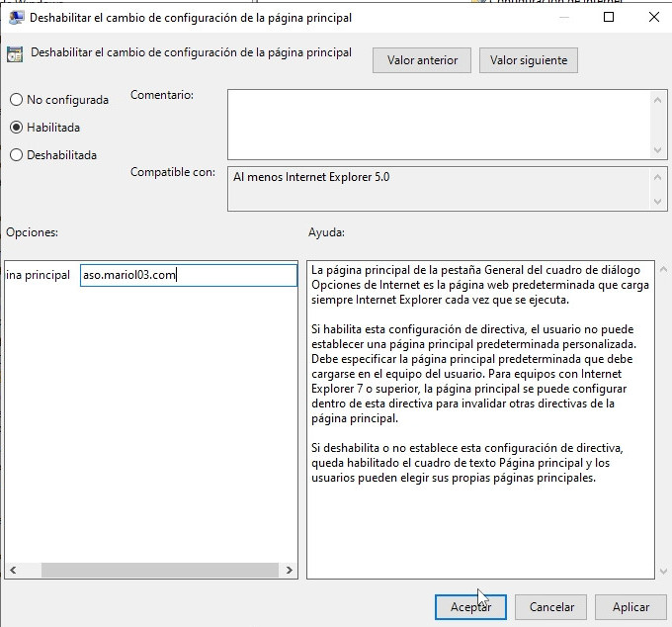Discard changes with the Cancelar button

pyautogui.click(x=551, y=607)
